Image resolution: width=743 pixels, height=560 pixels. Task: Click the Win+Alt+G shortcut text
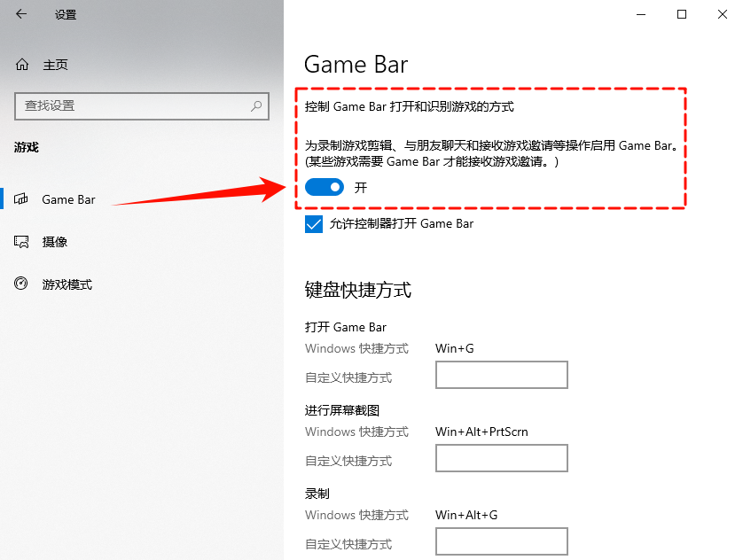click(466, 515)
